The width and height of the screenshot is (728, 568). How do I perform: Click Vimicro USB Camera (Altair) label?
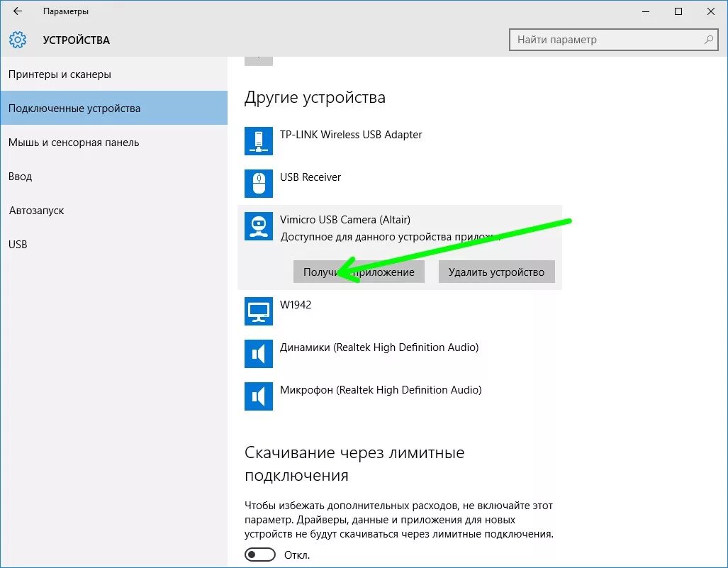coord(345,220)
